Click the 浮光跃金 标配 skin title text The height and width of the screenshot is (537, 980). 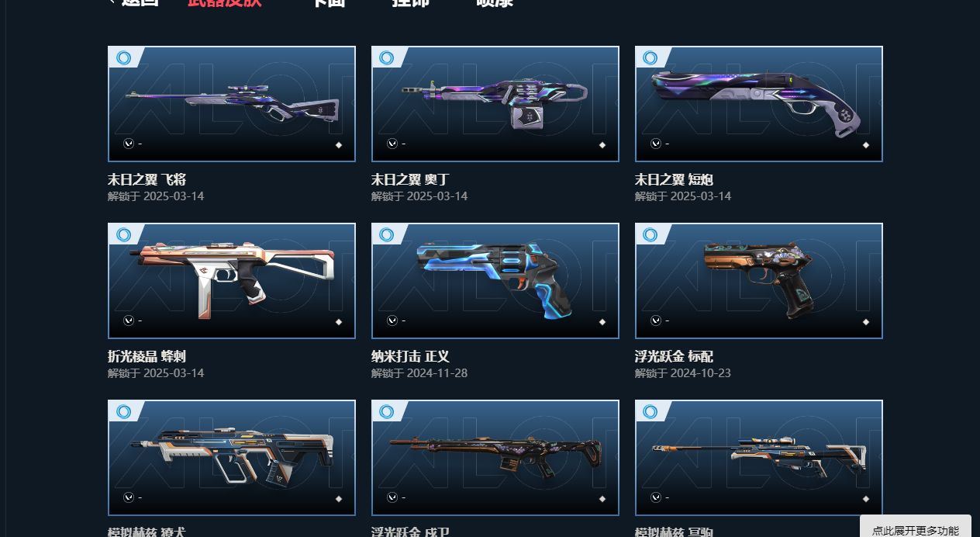tap(674, 356)
